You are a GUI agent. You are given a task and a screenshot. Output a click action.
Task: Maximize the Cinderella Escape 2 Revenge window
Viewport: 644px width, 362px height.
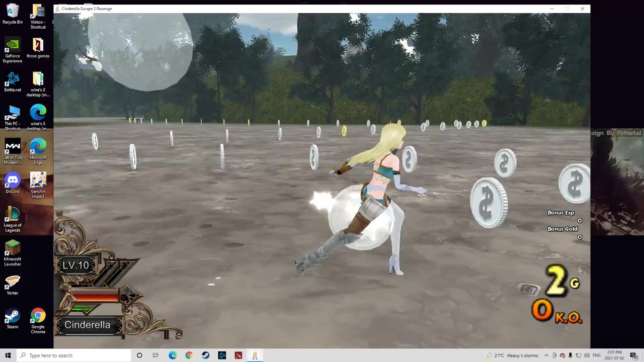click(567, 9)
